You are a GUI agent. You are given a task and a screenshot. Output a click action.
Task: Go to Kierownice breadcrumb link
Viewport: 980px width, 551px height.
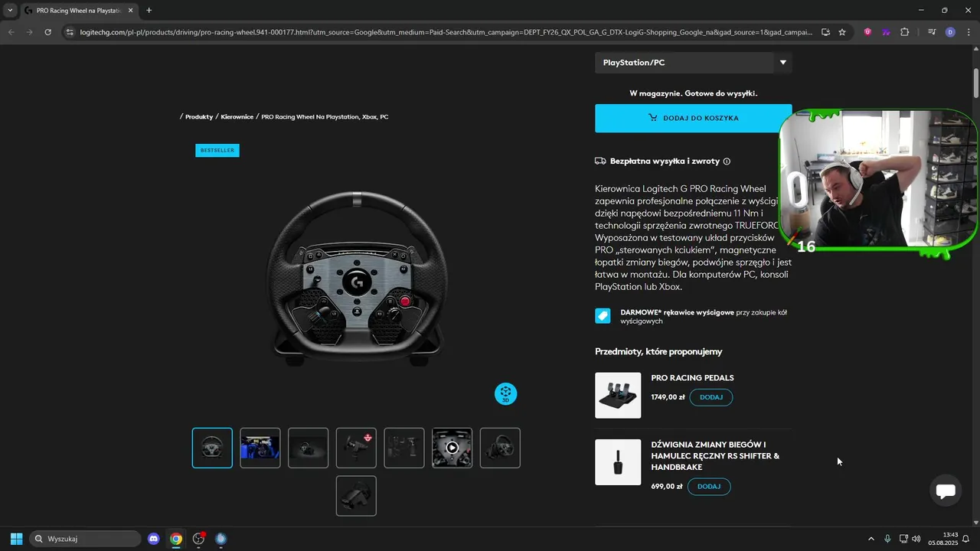(x=237, y=117)
